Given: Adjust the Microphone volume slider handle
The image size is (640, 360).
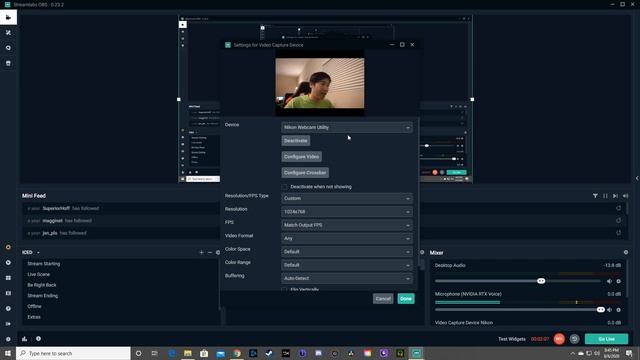Looking at the screenshot, I should (600, 309).
